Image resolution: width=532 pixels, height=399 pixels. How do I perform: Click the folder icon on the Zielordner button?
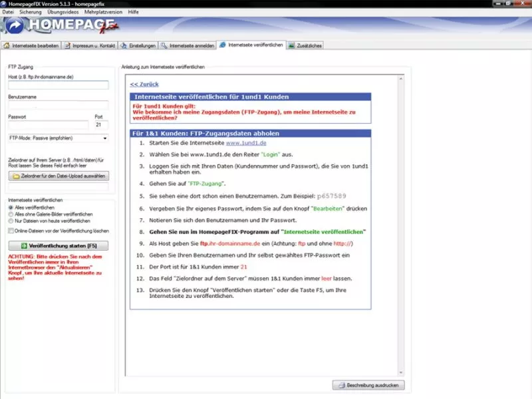point(15,176)
